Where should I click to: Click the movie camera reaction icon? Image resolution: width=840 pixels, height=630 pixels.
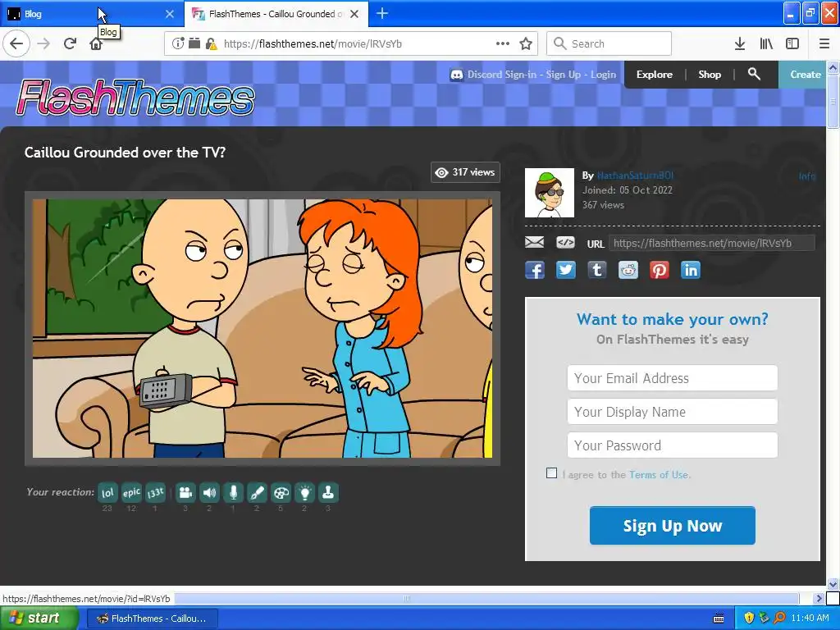pos(185,493)
